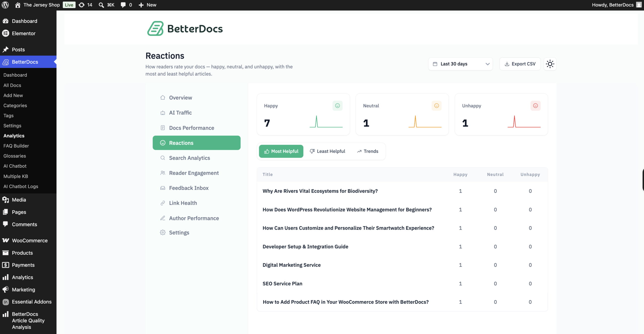Click the Happy column header
This screenshot has height=334, width=644.
point(460,174)
